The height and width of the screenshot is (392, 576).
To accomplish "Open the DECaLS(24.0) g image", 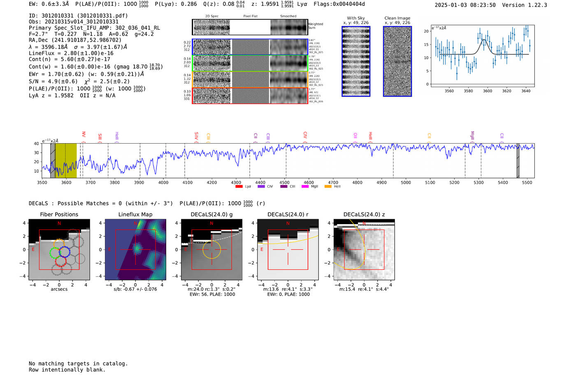I will 211,249.
